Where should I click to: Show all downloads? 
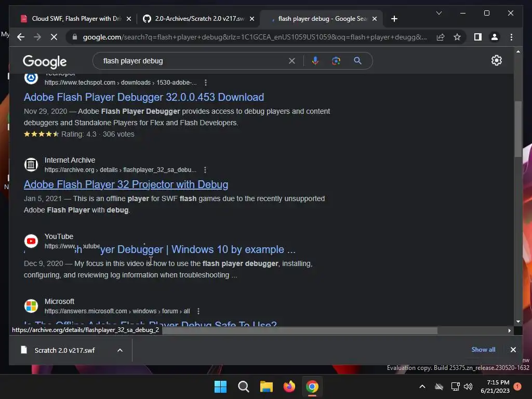483,350
